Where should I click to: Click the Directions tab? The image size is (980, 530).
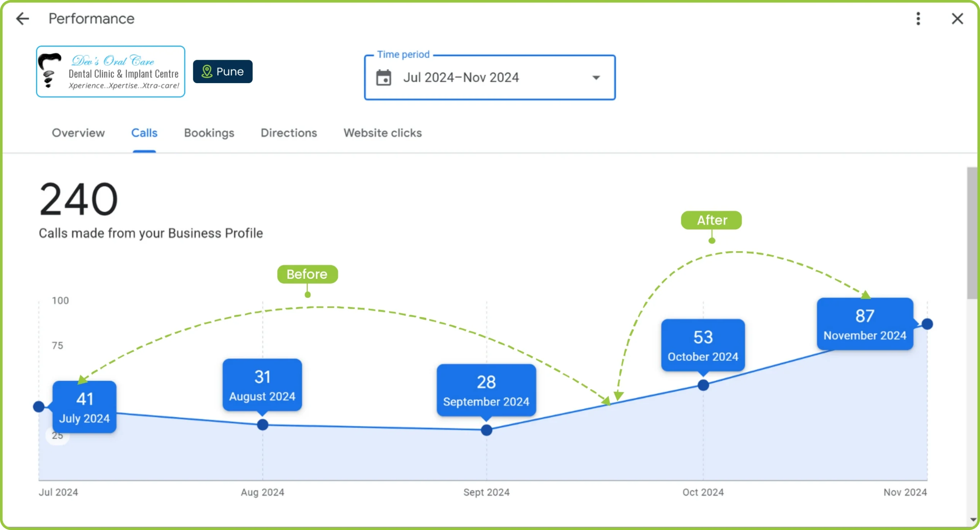(x=288, y=133)
